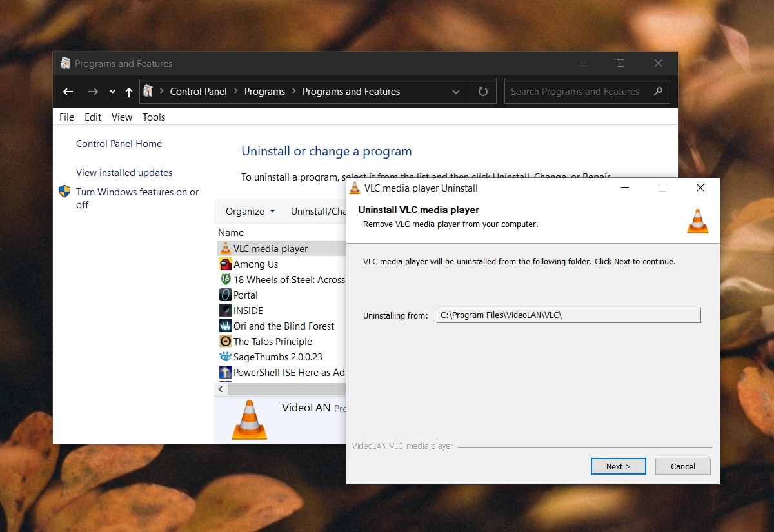This screenshot has width=774, height=532.
Task: Click the Ori and the Blind Forest icon
Action: (x=225, y=326)
